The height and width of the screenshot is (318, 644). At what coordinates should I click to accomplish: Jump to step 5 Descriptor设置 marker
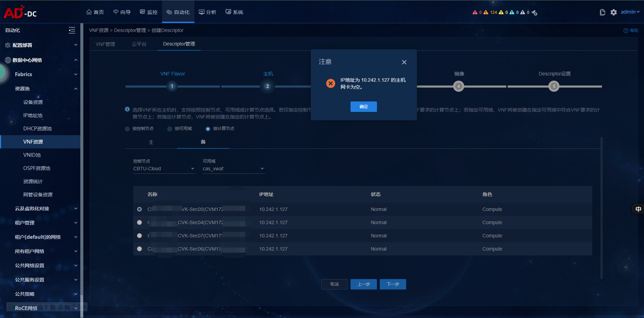tap(554, 86)
